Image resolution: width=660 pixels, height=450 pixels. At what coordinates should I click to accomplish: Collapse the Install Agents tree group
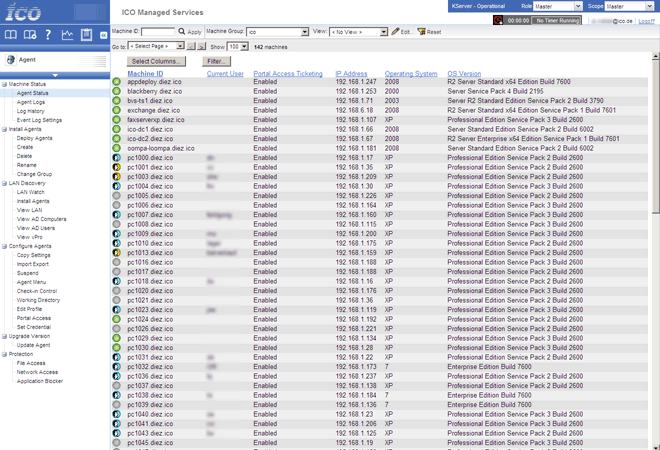pos(4,129)
